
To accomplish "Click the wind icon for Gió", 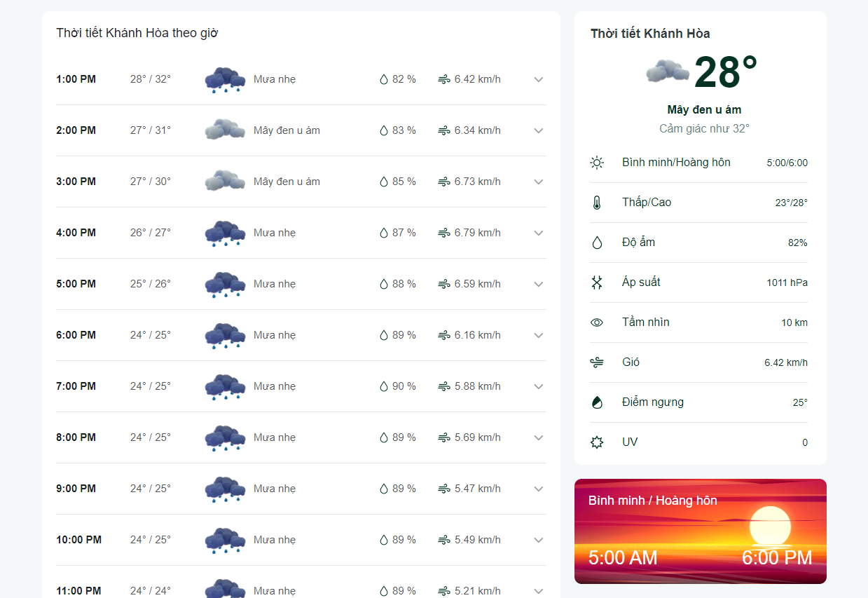I will [x=597, y=362].
